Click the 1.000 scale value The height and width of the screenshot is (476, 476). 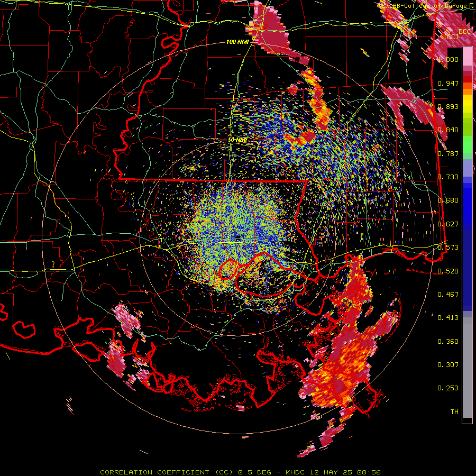[448, 59]
